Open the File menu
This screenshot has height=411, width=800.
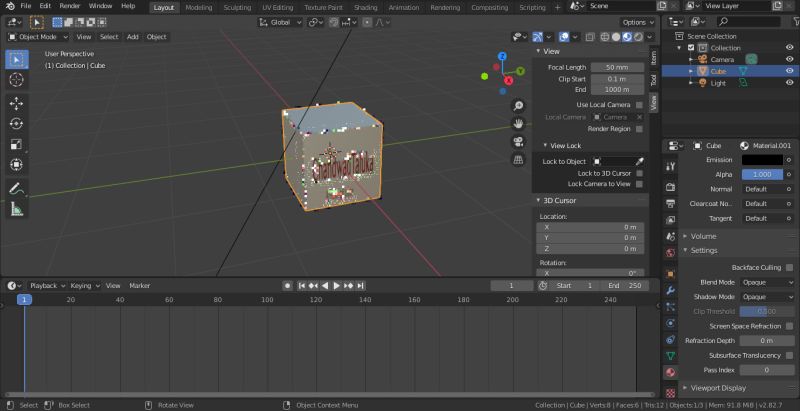coord(26,6)
